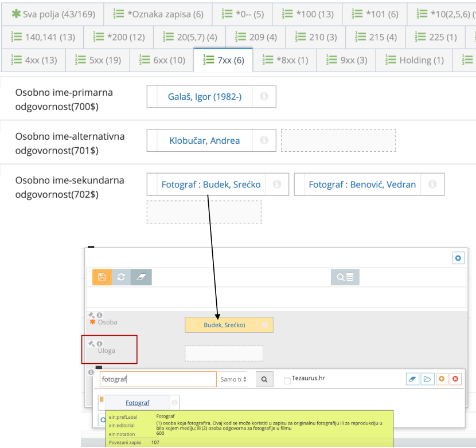
Task: Click the floppy disk save icon
Action: tap(102, 277)
